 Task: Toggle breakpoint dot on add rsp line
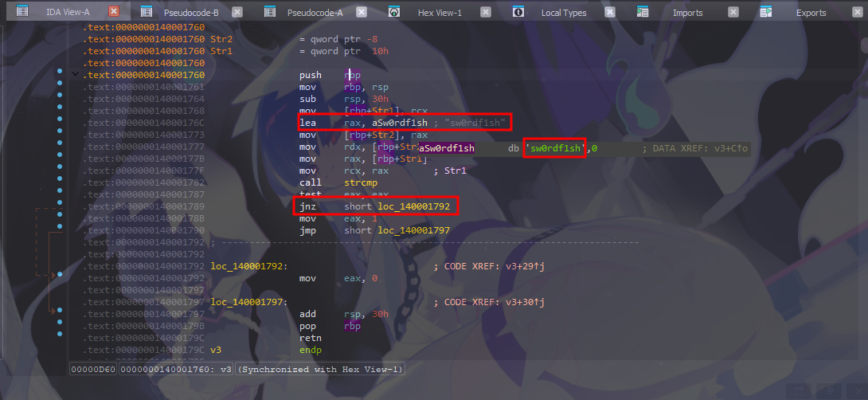(60, 311)
